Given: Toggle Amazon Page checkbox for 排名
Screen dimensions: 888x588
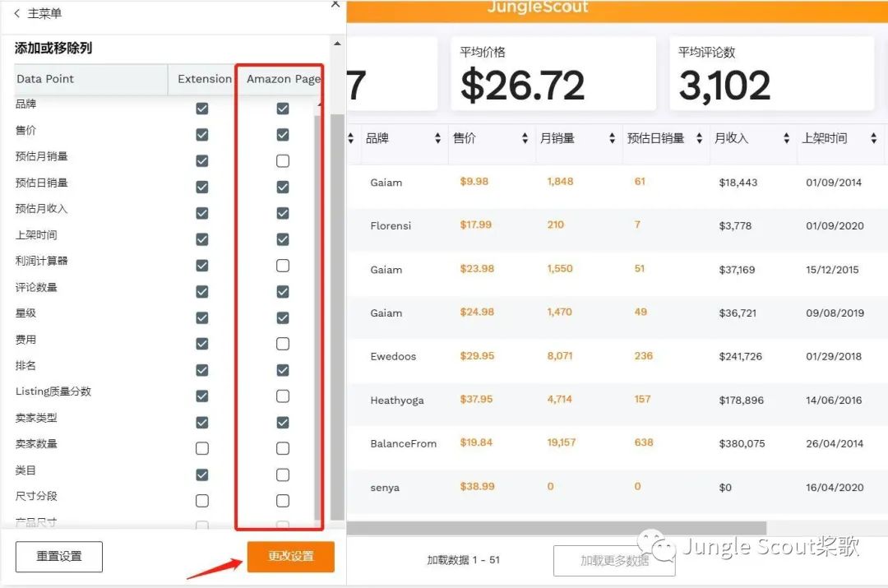Looking at the screenshot, I should point(283,370).
